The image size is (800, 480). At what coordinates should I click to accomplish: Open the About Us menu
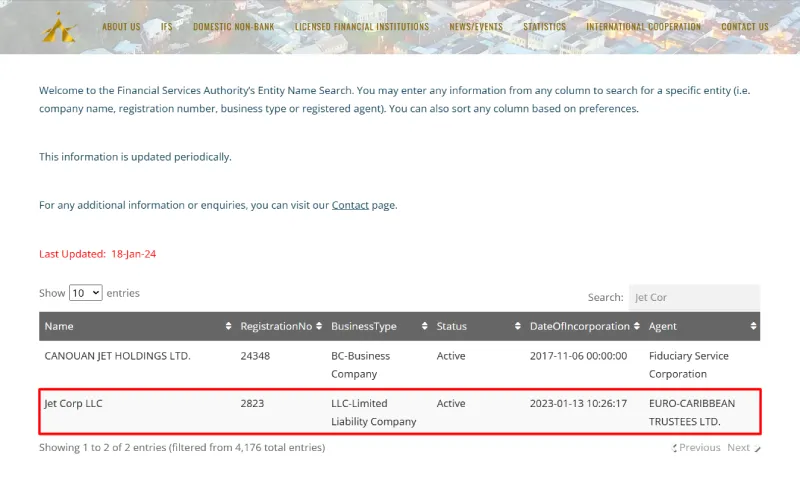(121, 27)
